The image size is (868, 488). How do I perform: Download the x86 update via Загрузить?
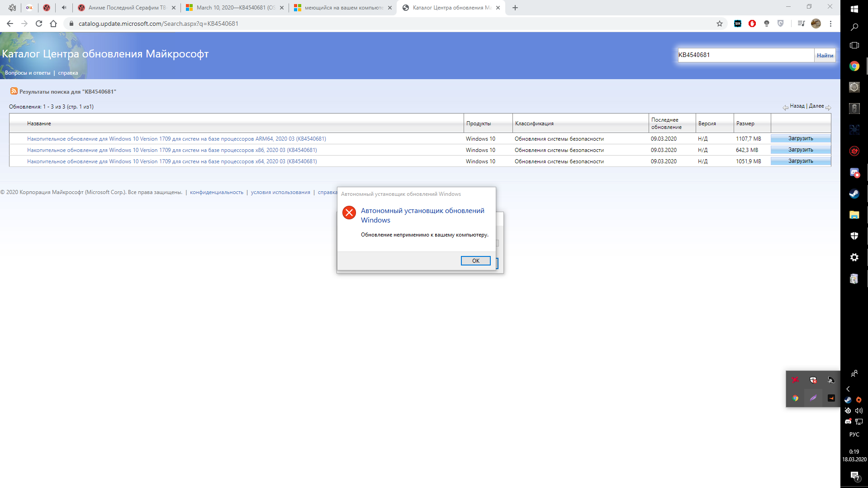click(x=801, y=150)
